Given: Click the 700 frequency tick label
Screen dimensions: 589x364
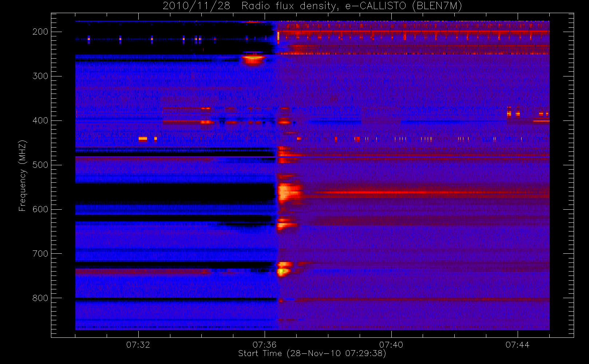Looking at the screenshot, I should (40, 254).
